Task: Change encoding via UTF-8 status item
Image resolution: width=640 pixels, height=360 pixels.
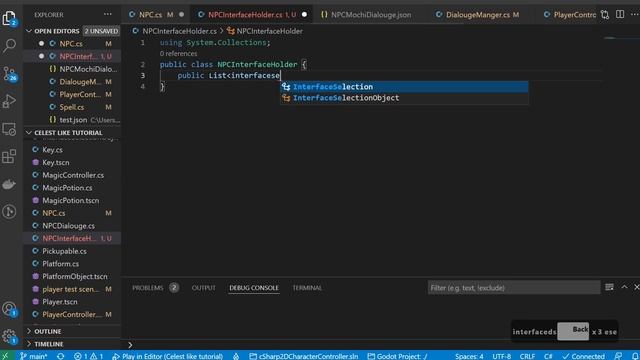Action: [x=502, y=356]
